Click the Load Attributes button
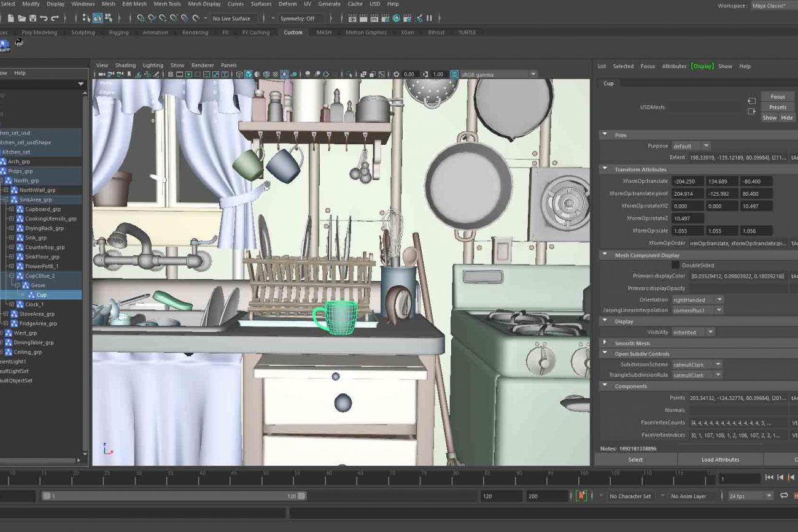The height and width of the screenshot is (532, 798). (x=721, y=459)
